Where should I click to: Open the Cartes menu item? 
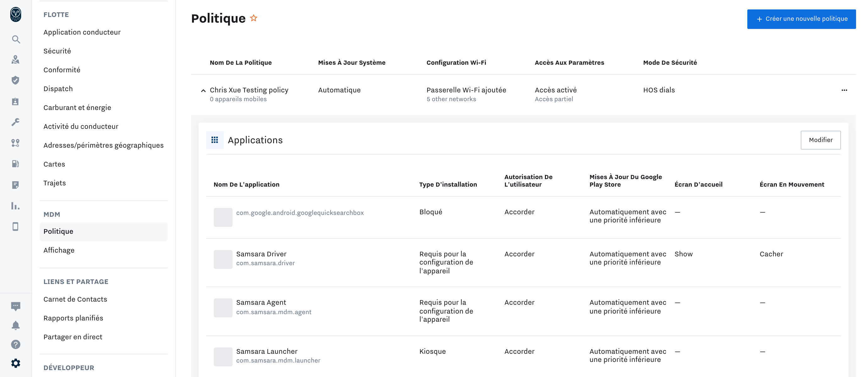click(x=54, y=164)
